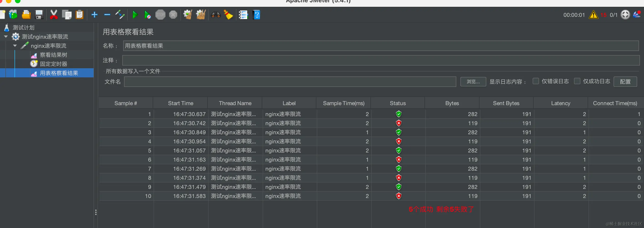Sort by the Latency column header
Viewport: 644px width, 228px height.
click(561, 103)
